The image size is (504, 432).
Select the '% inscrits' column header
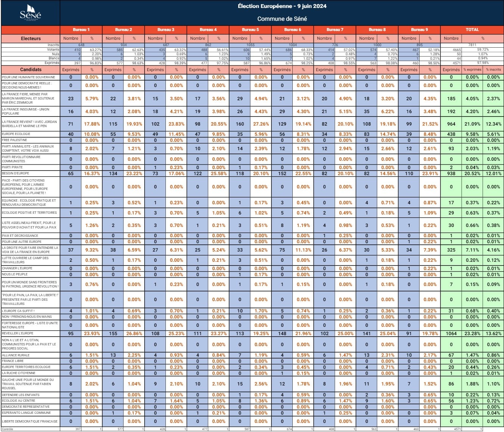tap(493, 70)
